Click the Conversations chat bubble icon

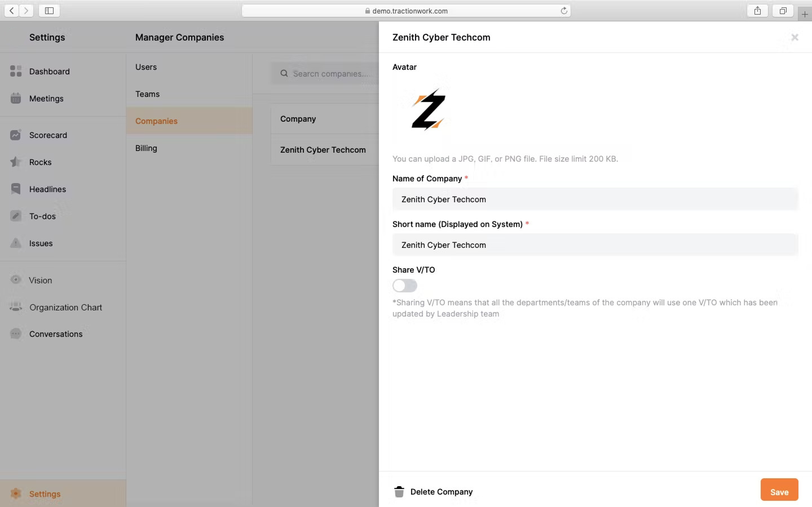tap(16, 334)
